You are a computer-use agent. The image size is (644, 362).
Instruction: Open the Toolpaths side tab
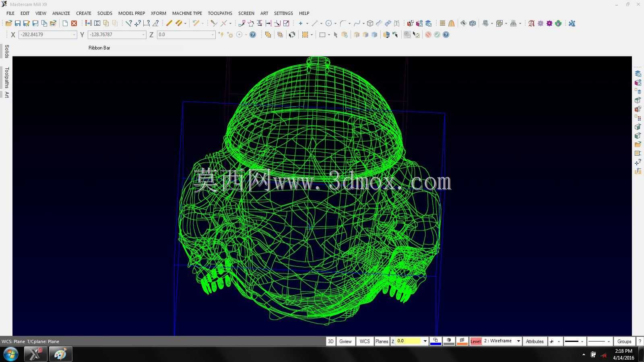pyautogui.click(x=6, y=78)
